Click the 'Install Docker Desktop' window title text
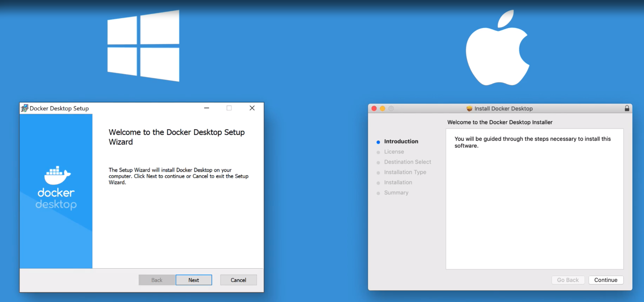The image size is (644, 302). (x=503, y=108)
